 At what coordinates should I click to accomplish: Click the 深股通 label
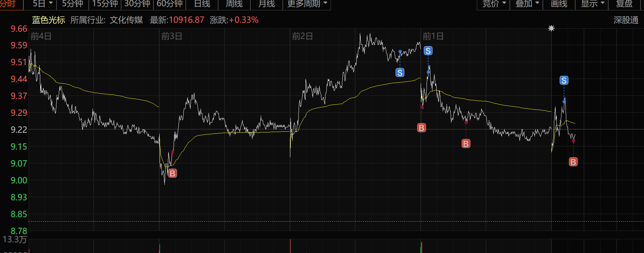tap(626, 20)
